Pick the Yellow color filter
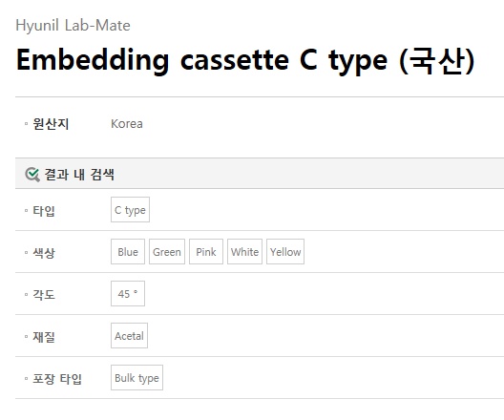This screenshot has height=420, width=504. point(285,252)
